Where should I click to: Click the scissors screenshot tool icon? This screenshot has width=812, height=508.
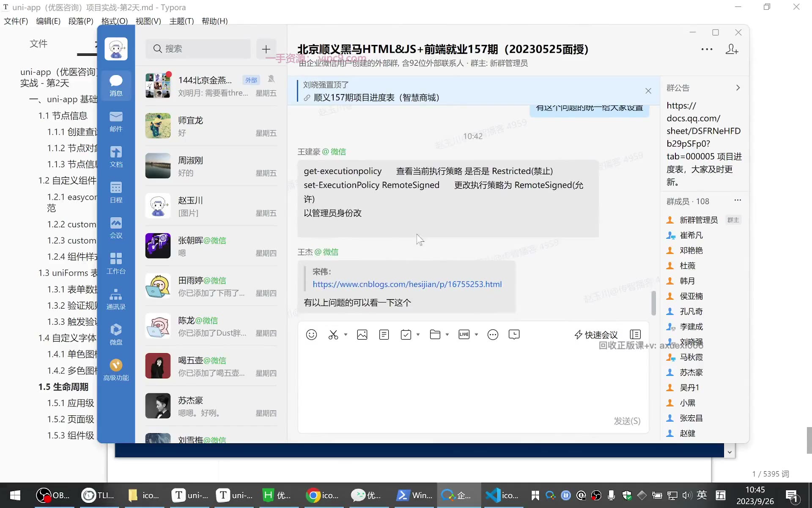pos(333,335)
